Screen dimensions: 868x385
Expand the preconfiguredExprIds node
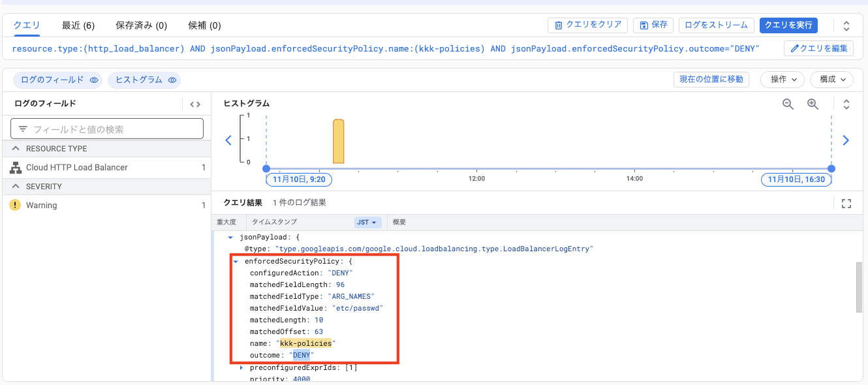(x=242, y=368)
